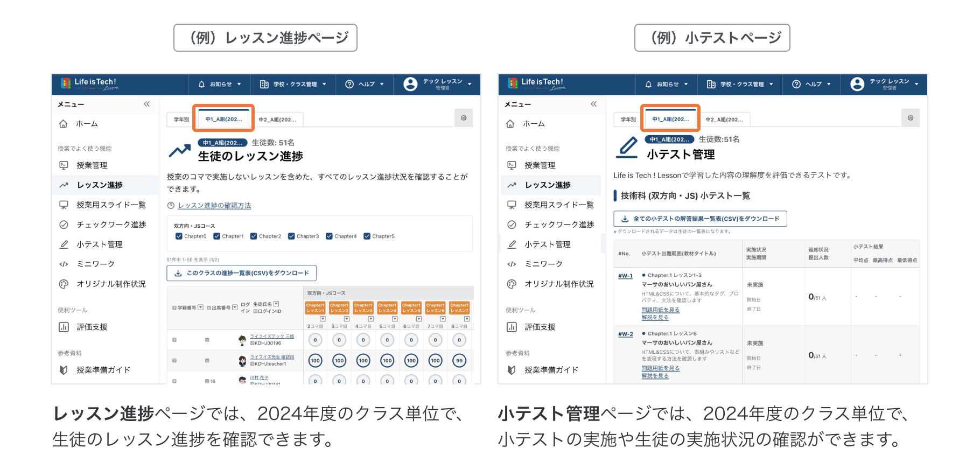Viewport: 980px width, 476px height.
Task: Uncheck the Chapter5 checkbox
Action: click(x=367, y=236)
